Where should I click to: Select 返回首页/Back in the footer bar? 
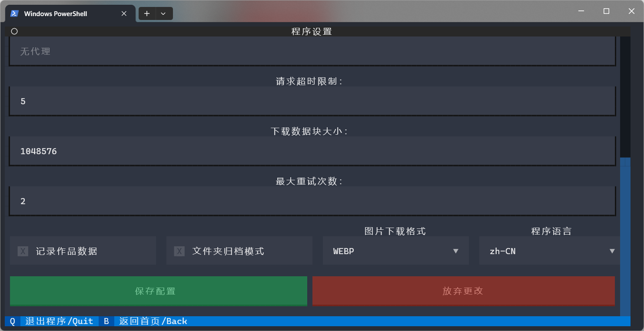click(153, 321)
